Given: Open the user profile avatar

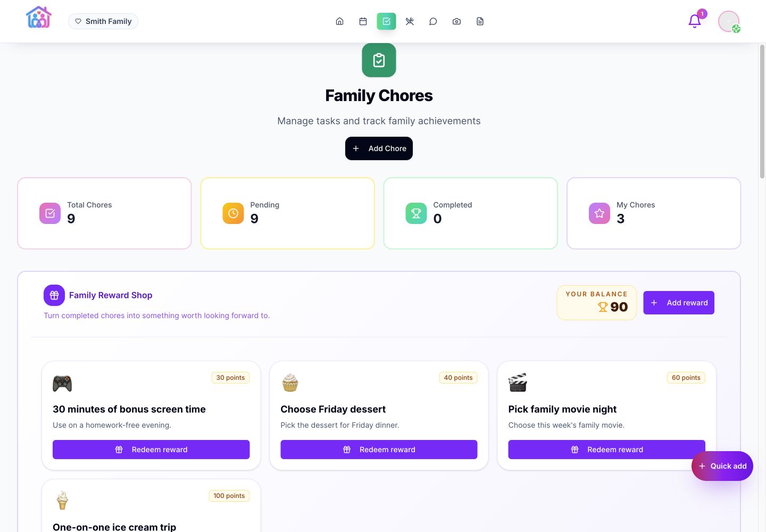Looking at the screenshot, I should click(729, 21).
